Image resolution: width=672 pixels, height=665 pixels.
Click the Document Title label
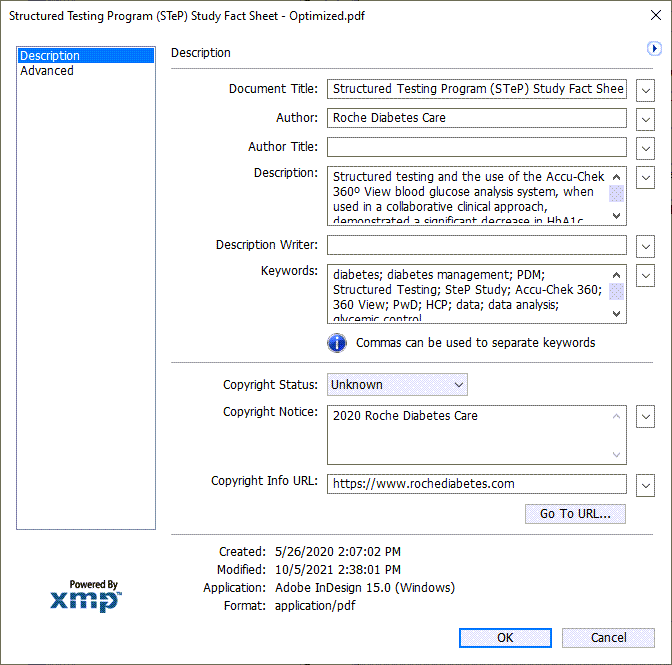tap(273, 89)
